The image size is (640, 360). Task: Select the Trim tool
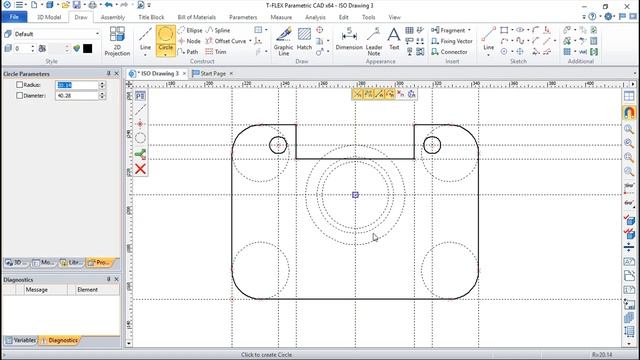tap(216, 52)
